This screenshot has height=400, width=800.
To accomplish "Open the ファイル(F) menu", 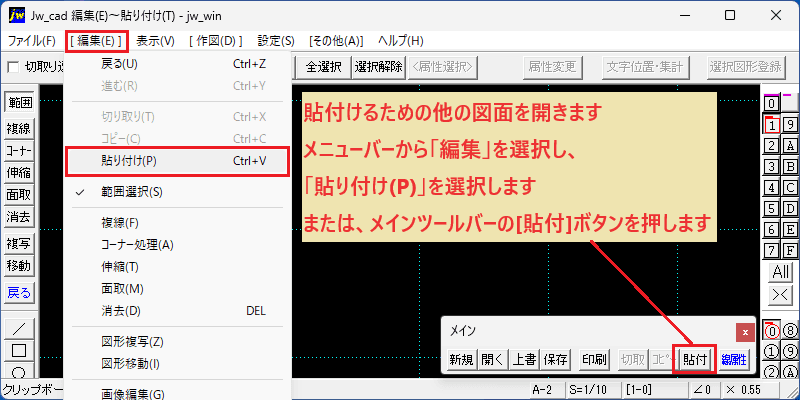I will pyautogui.click(x=32, y=41).
